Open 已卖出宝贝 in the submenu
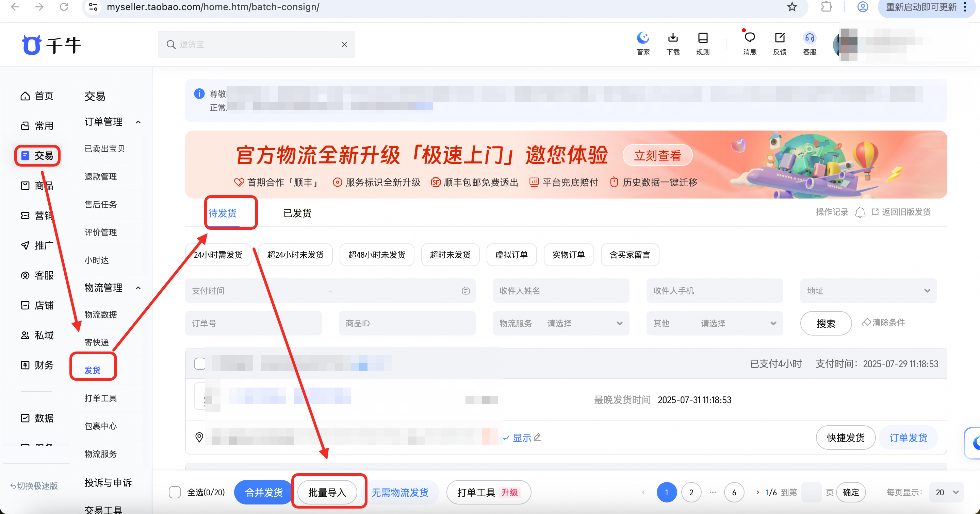The image size is (980, 514). 104,149
